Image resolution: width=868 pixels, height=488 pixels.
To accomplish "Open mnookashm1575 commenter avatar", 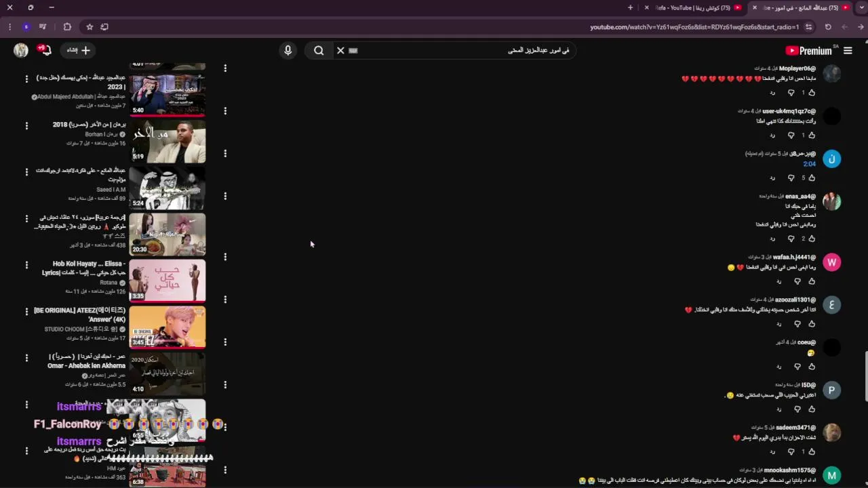I will [831, 475].
